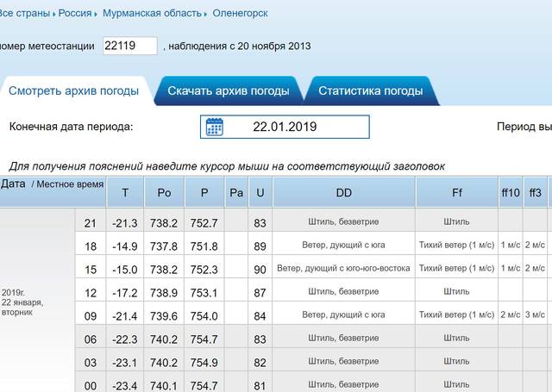Click the U humidity column header

[x=260, y=192]
